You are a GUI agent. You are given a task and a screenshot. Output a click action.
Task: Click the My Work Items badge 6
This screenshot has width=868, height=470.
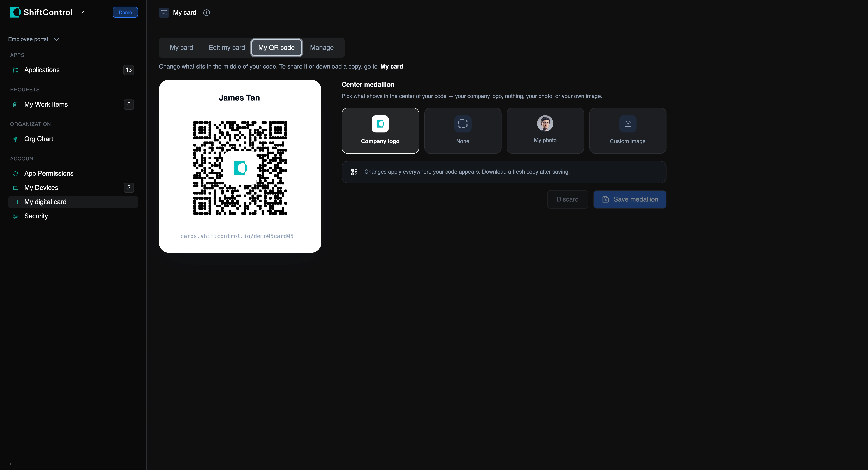(129, 104)
